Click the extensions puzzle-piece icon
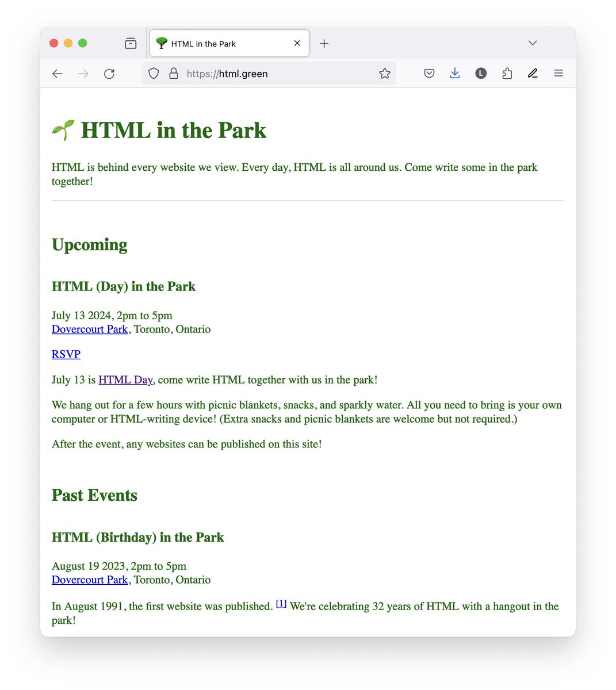Image resolution: width=616 pixels, height=690 pixels. pos(507,73)
